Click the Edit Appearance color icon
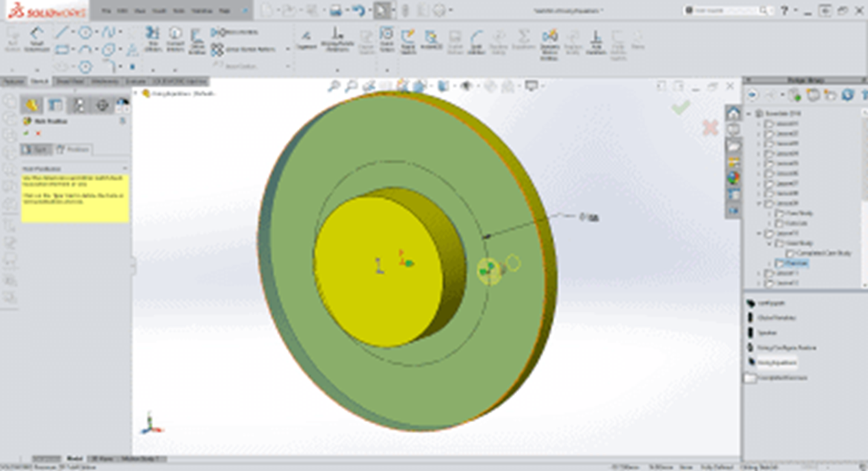Viewport: 868px width, 471px height. [x=490, y=86]
